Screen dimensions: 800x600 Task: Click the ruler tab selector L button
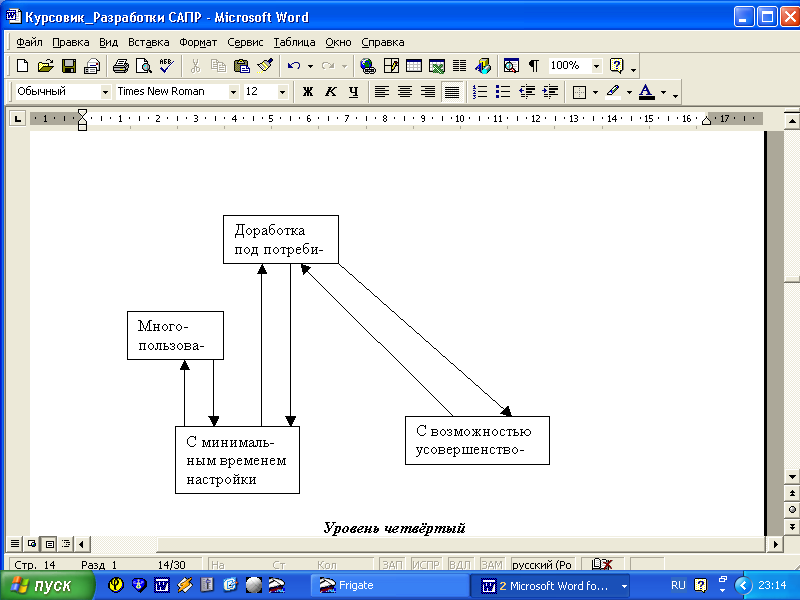coord(18,119)
